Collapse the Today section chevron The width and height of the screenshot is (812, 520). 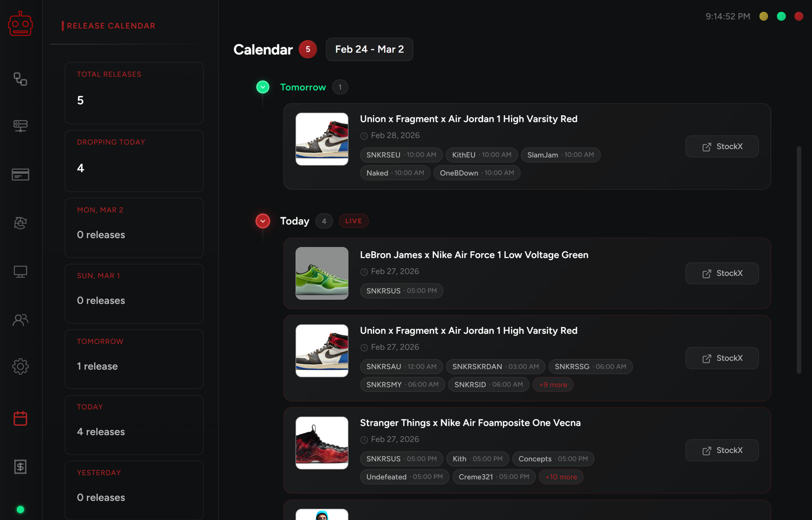pyautogui.click(x=262, y=221)
